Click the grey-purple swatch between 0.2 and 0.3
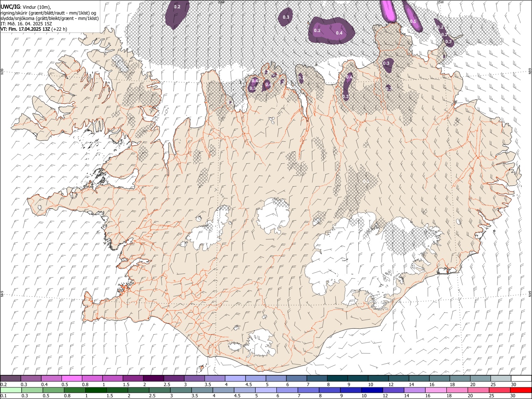The width and height of the screenshot is (532, 399). pos(11,378)
